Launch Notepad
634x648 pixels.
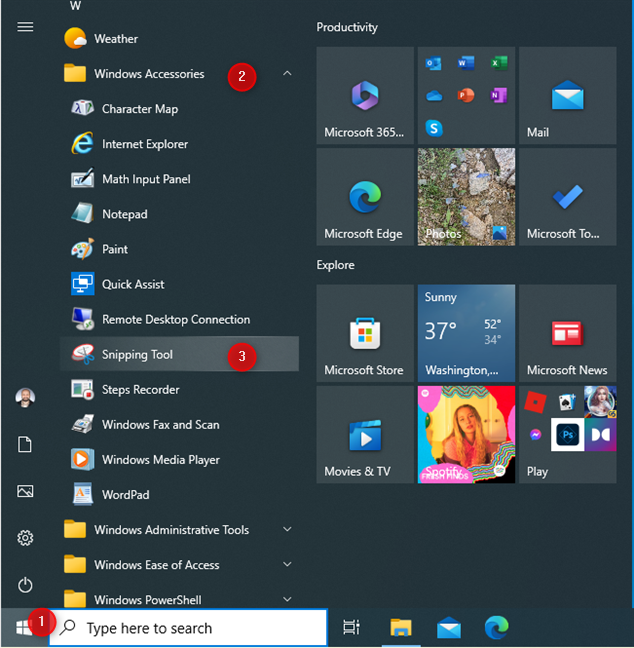pos(124,214)
